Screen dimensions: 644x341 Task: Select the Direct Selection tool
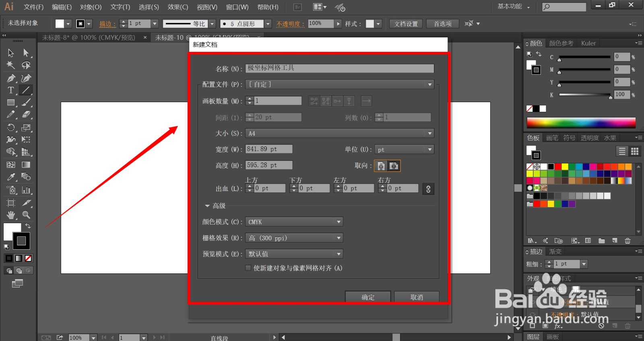(x=26, y=53)
